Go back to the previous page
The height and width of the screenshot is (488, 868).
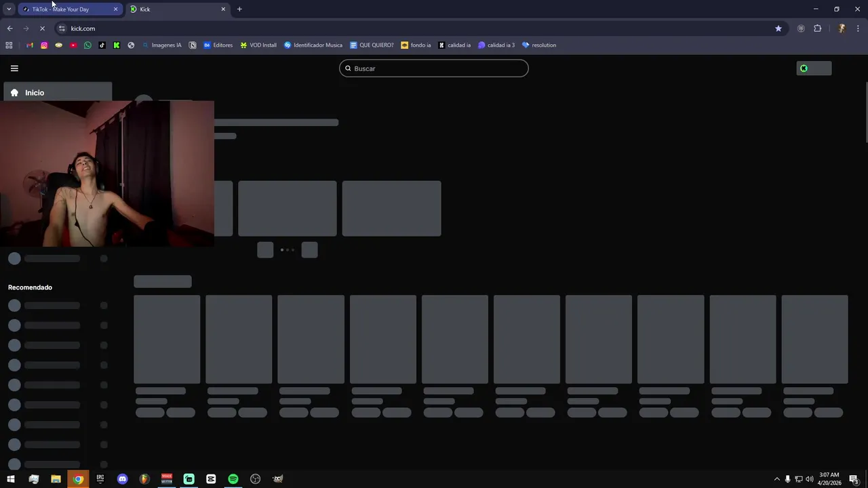pos(9,28)
